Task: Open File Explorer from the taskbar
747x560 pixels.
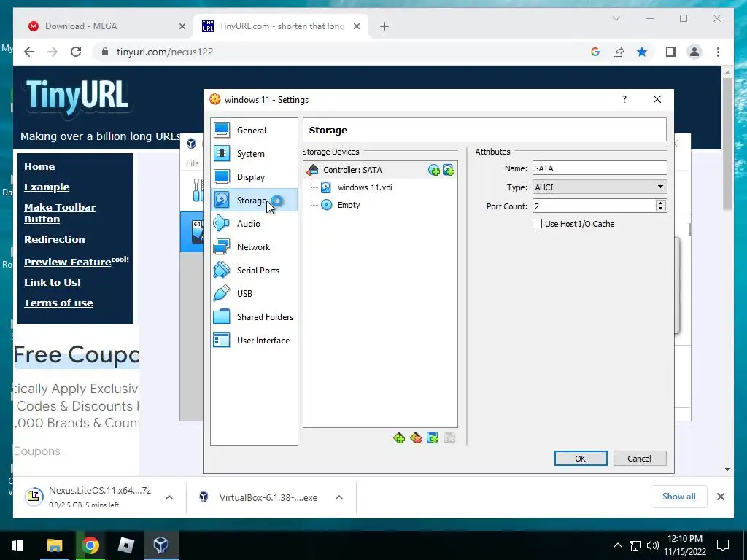Action: point(54,545)
